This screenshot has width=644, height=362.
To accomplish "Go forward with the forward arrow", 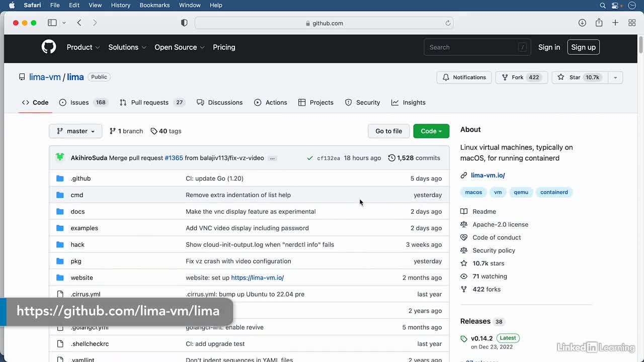I will (95, 23).
